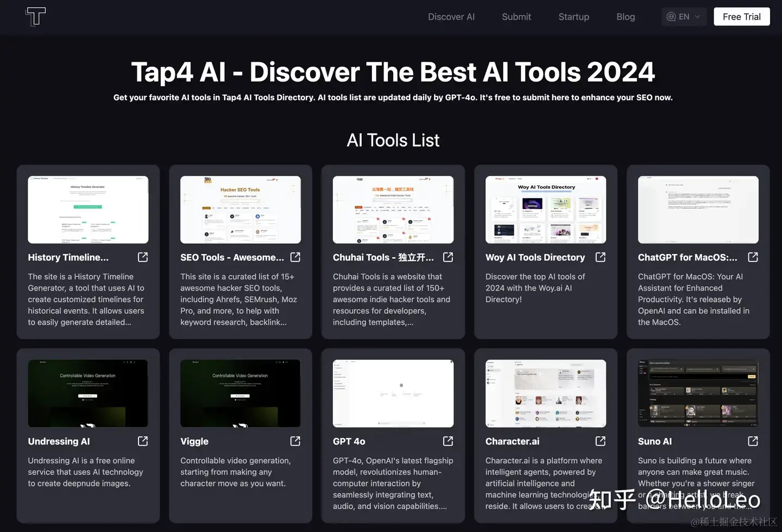The height and width of the screenshot is (532, 782).
Task: Click the Suno AI title link
Action: [655, 441]
